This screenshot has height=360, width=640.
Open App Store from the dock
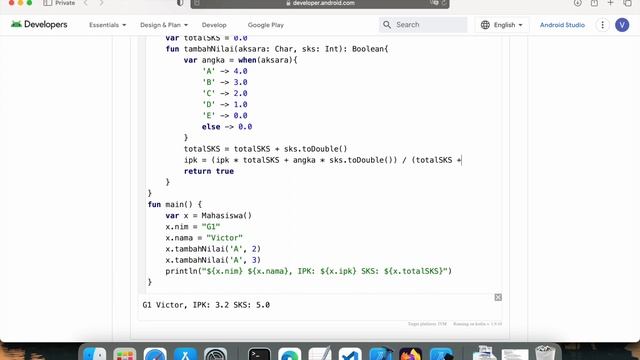click(185, 353)
